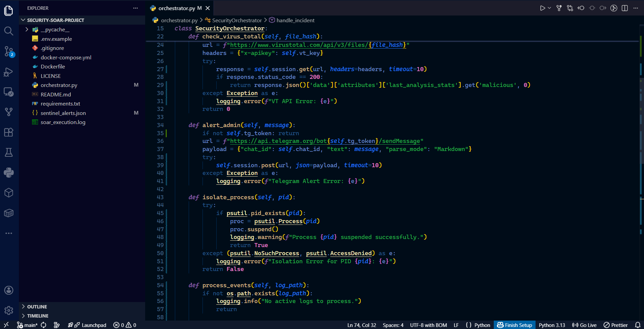Toggle Prettier formatter in status bar
The image size is (644, 329).
coord(616,325)
